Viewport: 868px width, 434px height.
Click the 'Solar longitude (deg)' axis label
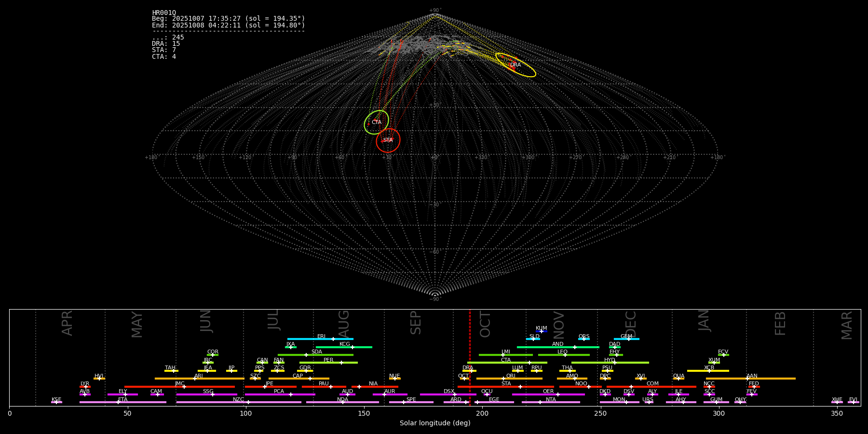click(435, 423)
